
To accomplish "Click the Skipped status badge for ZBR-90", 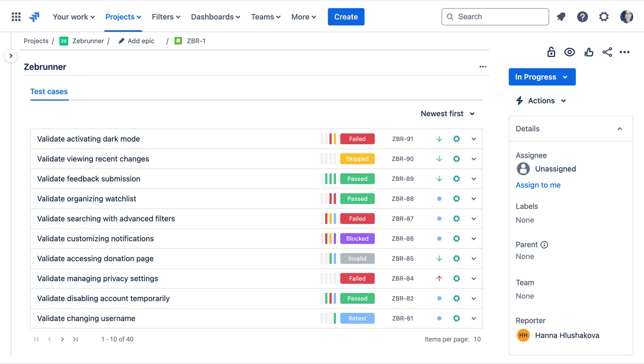I will (x=357, y=159).
